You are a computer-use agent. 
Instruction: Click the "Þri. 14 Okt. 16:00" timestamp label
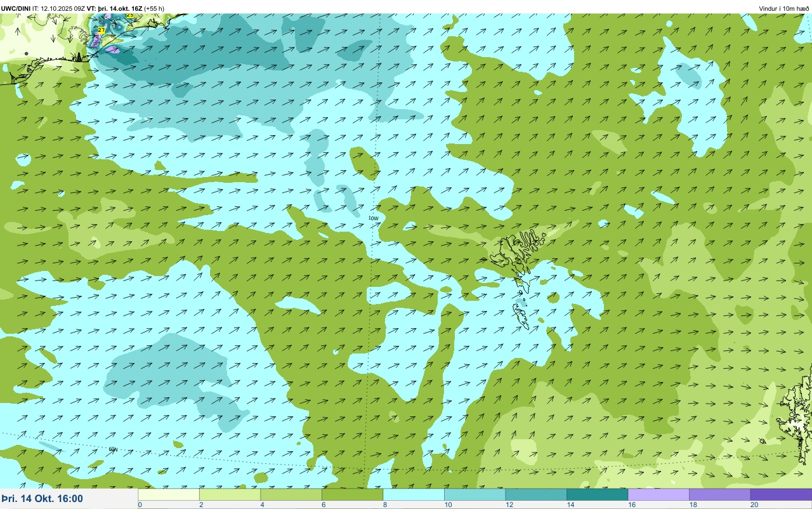(x=43, y=498)
